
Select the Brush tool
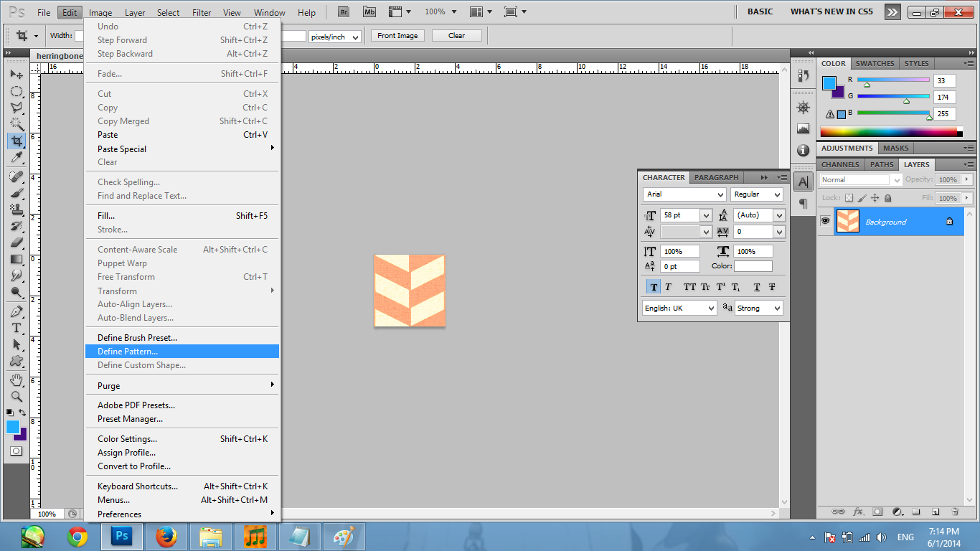tap(17, 193)
